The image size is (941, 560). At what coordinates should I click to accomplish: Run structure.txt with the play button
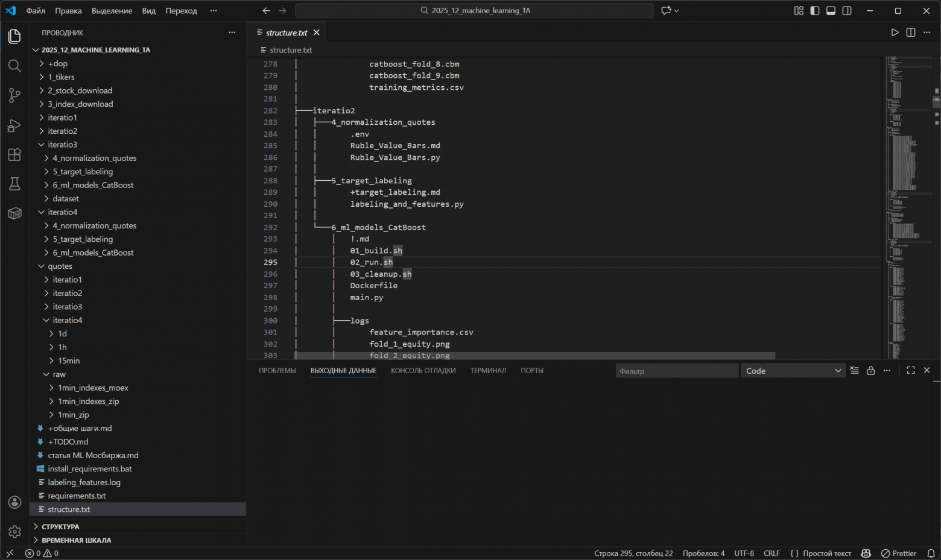(895, 33)
